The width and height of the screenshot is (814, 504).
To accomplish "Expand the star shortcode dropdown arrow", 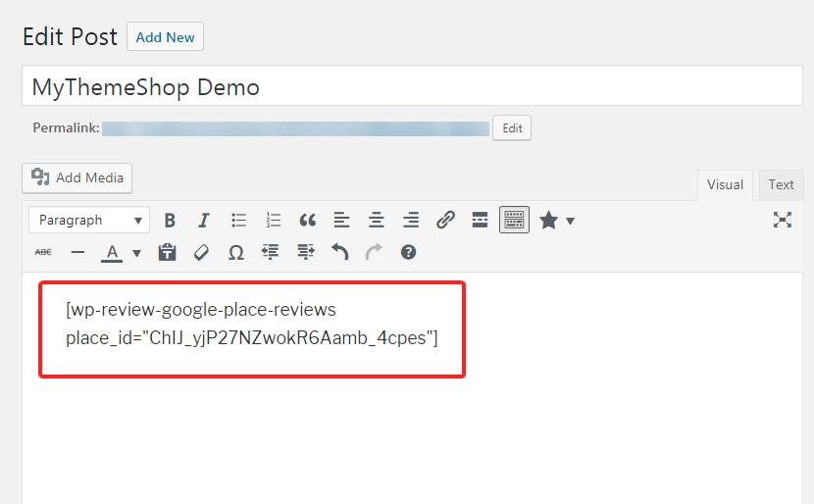I will point(570,222).
